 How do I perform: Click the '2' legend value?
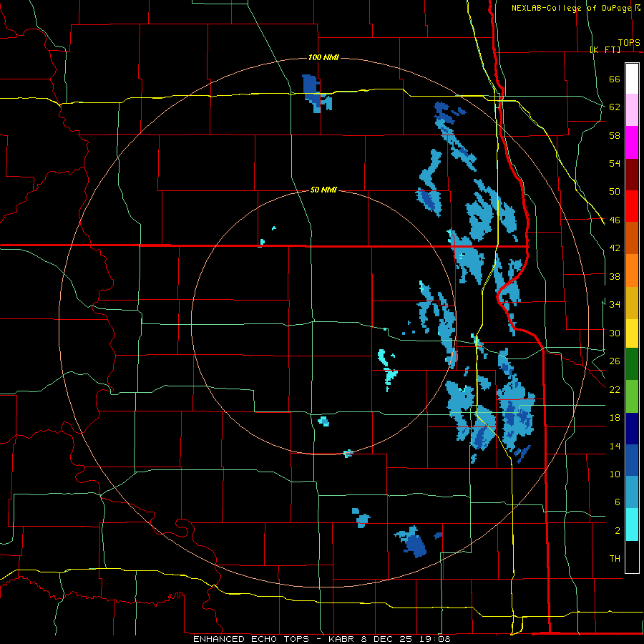[617, 531]
